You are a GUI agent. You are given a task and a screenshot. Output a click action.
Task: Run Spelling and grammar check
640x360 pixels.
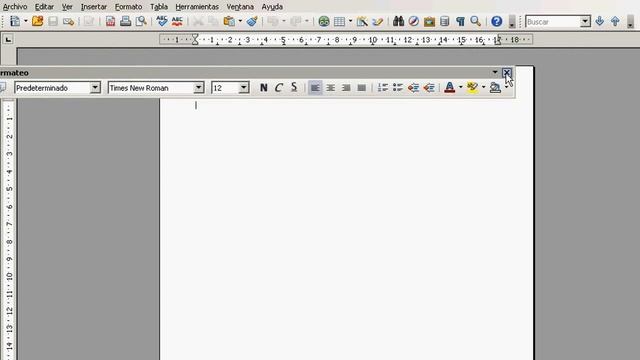click(162, 21)
